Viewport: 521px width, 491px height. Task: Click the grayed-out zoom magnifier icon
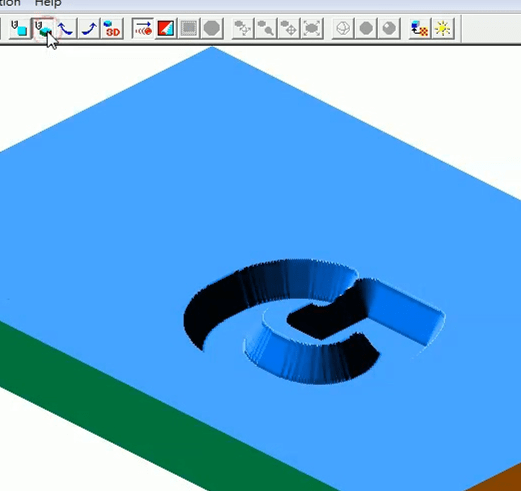click(x=266, y=28)
